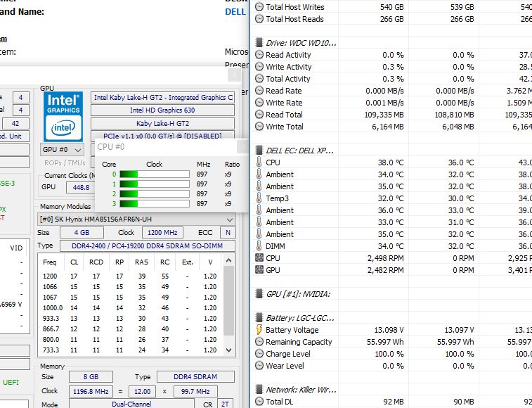Click the Remaining Capacity sensor icon
The height and width of the screenshot is (408, 532).
[x=259, y=341]
